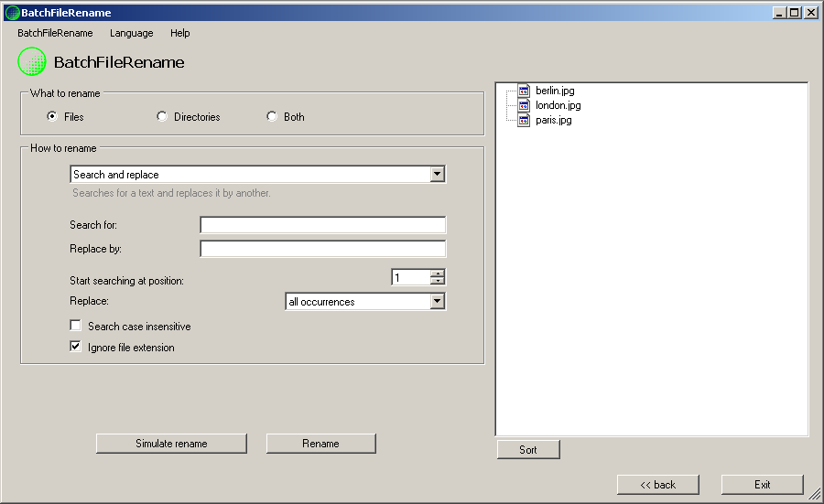The height and width of the screenshot is (504, 824).
Task: Click the start searching position number field
Action: pos(411,277)
